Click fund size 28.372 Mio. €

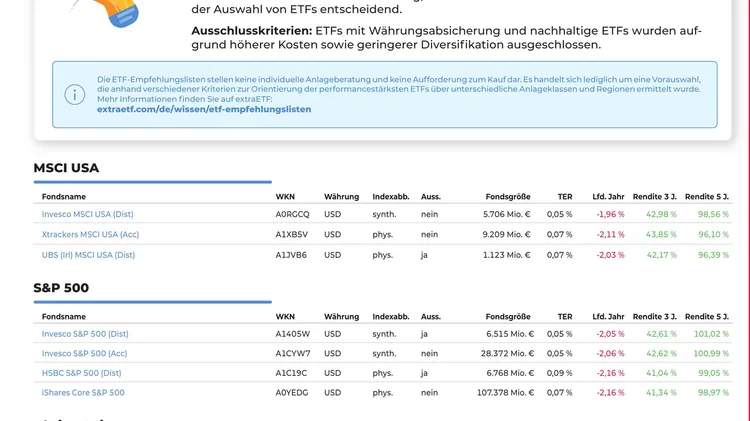click(507, 354)
